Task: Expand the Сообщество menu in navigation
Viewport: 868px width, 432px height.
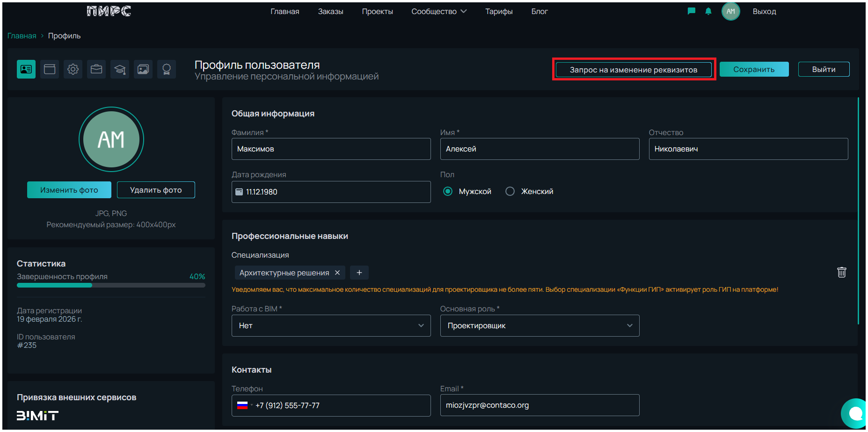Action: tap(438, 11)
